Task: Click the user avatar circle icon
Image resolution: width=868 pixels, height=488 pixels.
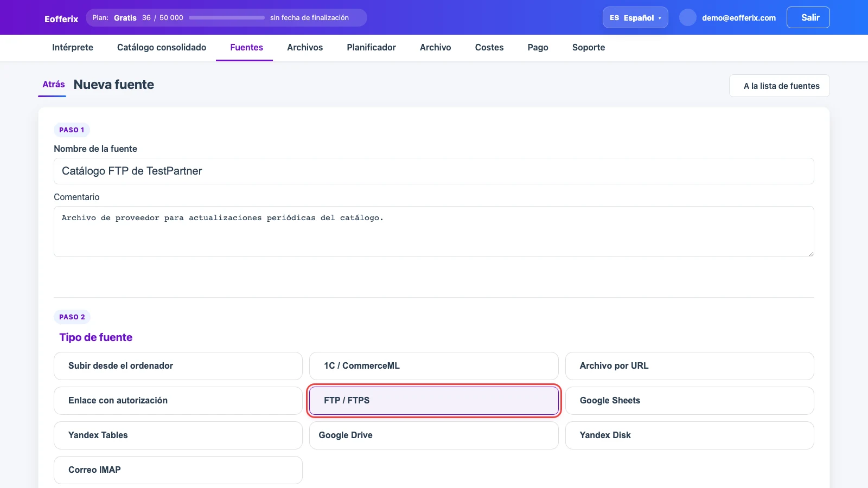Action: coord(688,17)
